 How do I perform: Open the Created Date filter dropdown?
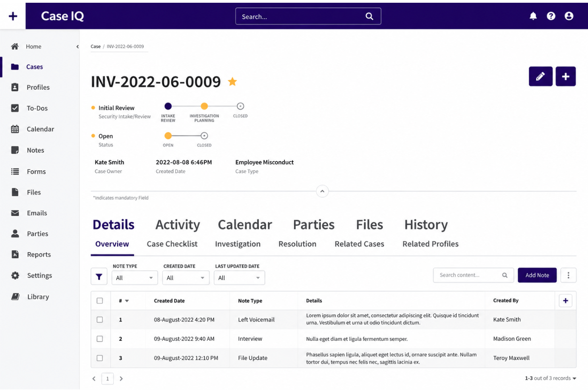pos(186,278)
